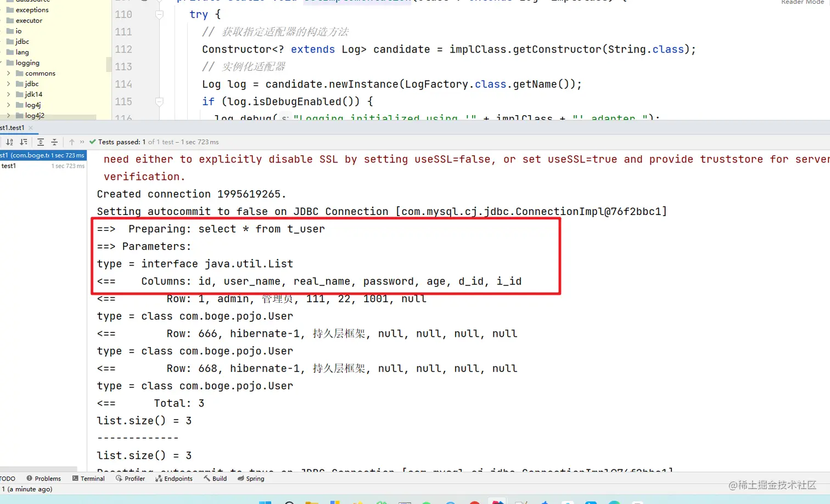Click the 'Total: 3' console line
The image size is (830, 504).
coord(150,403)
